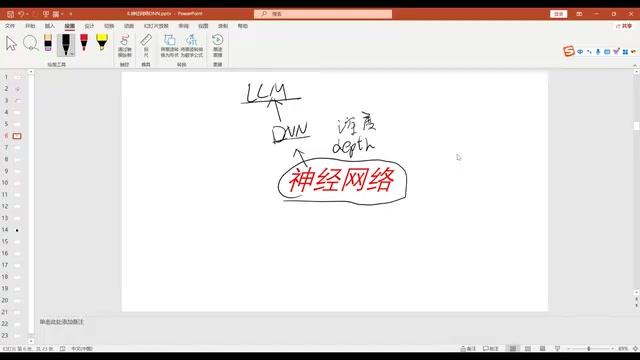Screen dimensions: 640x360
Task: Switch to the Recording (录制) tab
Action: pos(223,26)
